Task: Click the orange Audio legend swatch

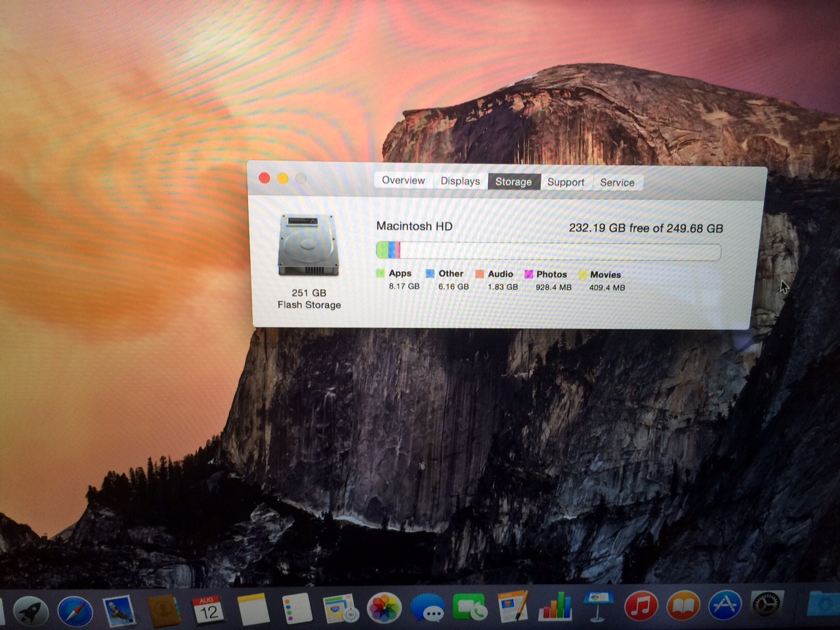Action: coord(480,274)
